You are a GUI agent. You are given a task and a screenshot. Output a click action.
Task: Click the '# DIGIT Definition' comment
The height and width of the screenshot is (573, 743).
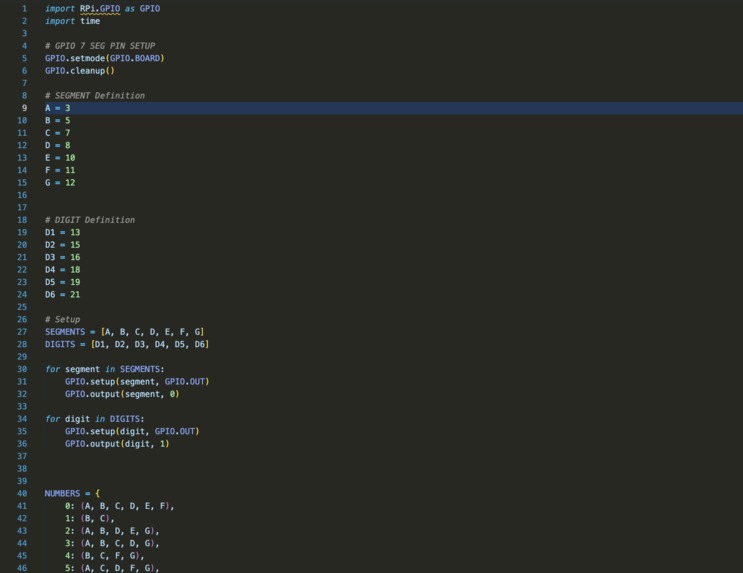[x=90, y=220]
